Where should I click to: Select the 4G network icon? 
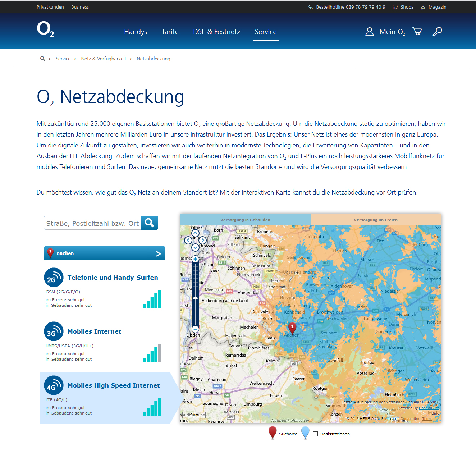click(x=54, y=385)
